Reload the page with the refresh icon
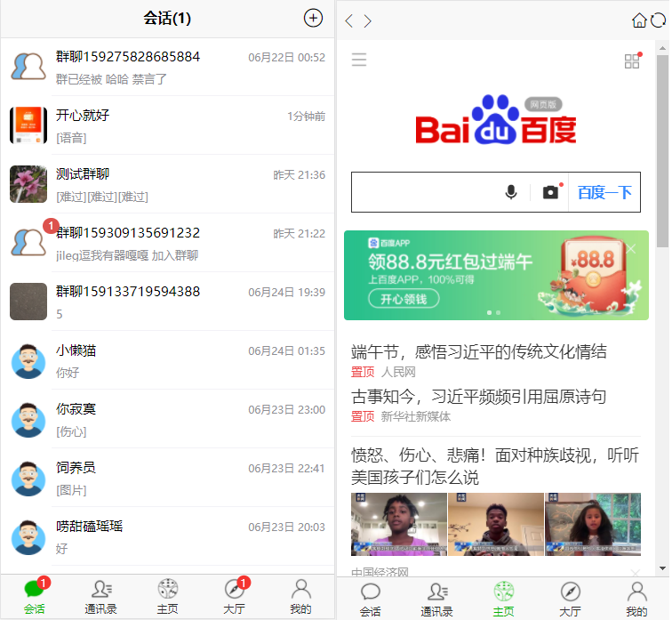 (x=659, y=20)
